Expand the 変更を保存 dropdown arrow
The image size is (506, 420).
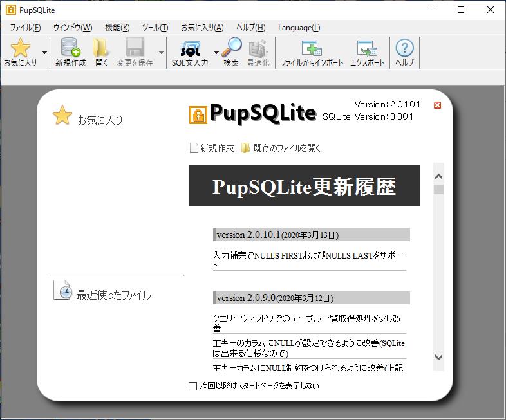pos(161,53)
